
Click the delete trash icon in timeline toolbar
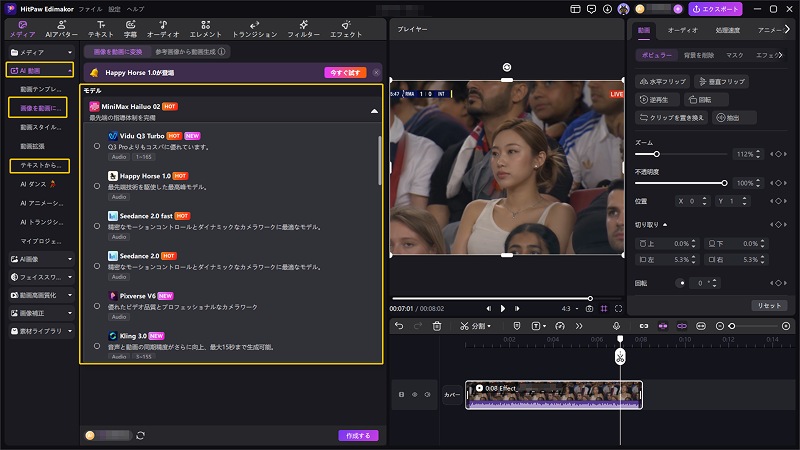(x=437, y=326)
